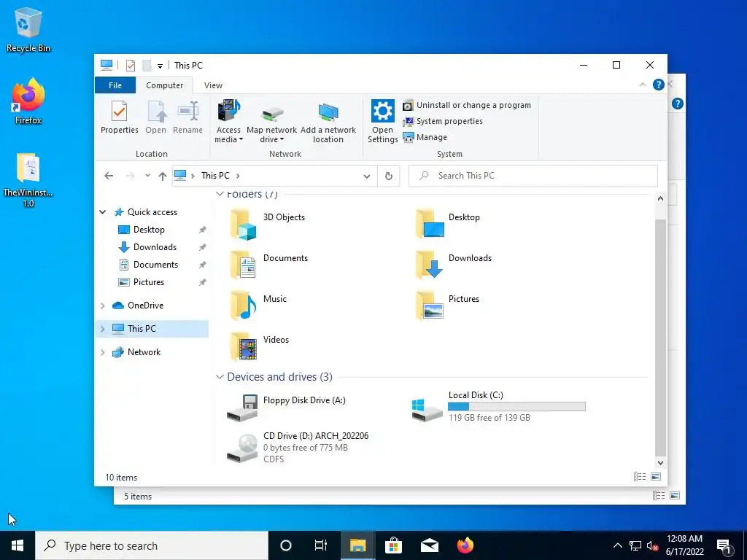Select the Pictures folder in Folders group

448,306
